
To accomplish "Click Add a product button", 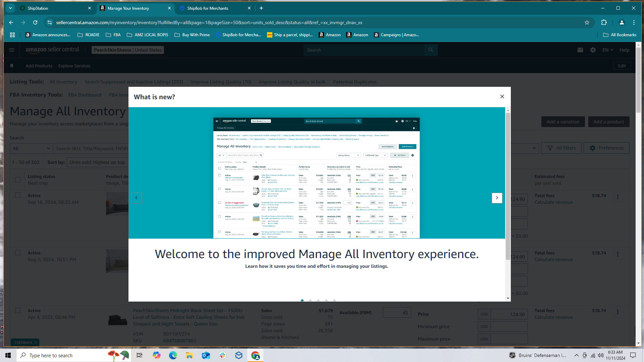I will pos(608,122).
